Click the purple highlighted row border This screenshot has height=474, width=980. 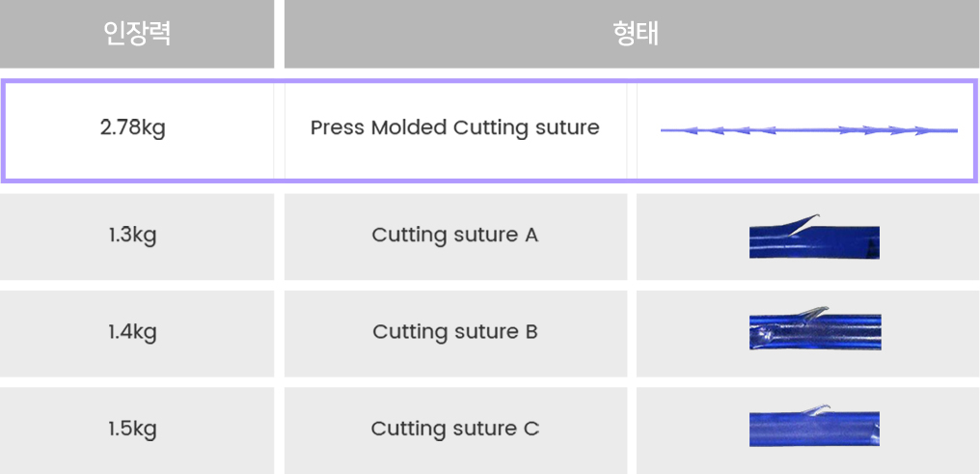(x=489, y=81)
